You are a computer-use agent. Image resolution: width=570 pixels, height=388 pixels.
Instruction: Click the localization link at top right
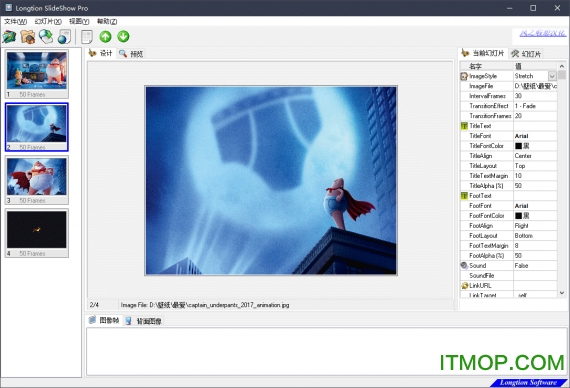(x=543, y=33)
